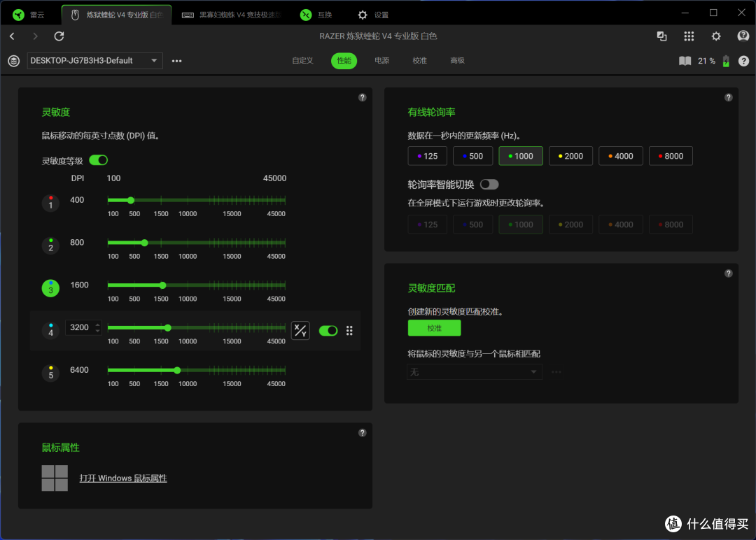Click the stage 2 DPI value 800
The image size is (756, 540).
pyautogui.click(x=77, y=242)
